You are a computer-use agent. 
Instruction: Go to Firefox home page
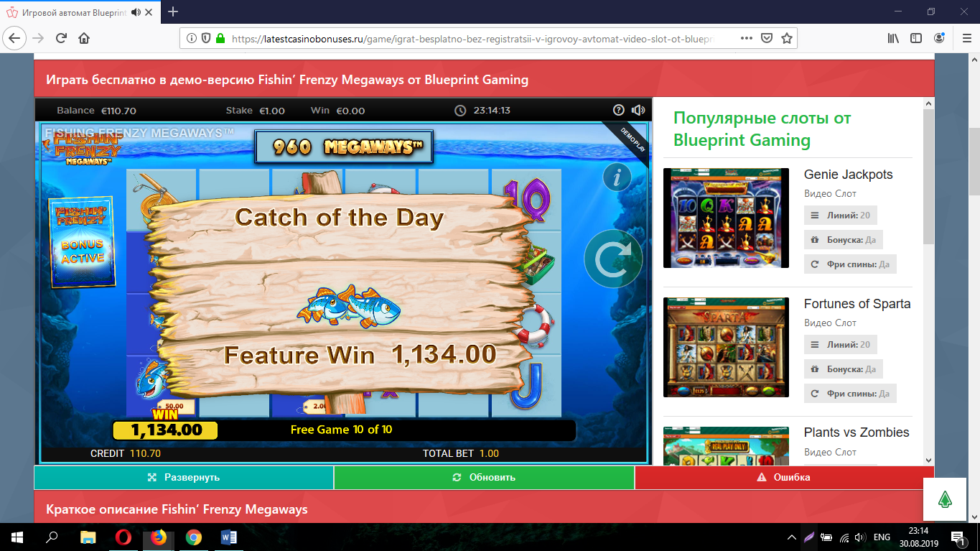click(84, 38)
